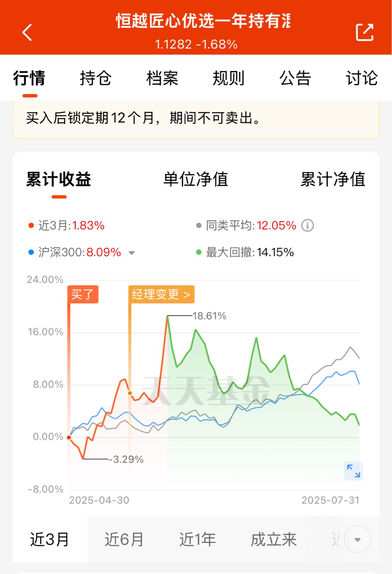Select the 单位净值 chart view
Viewport: 392px width, 574px height.
[x=196, y=179]
